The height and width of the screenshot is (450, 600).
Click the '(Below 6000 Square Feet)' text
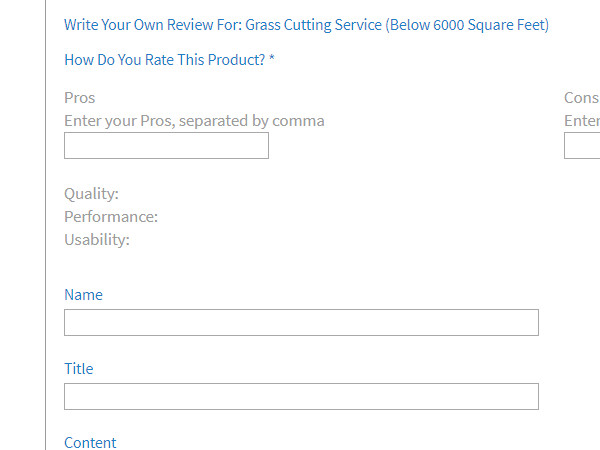coord(467,25)
